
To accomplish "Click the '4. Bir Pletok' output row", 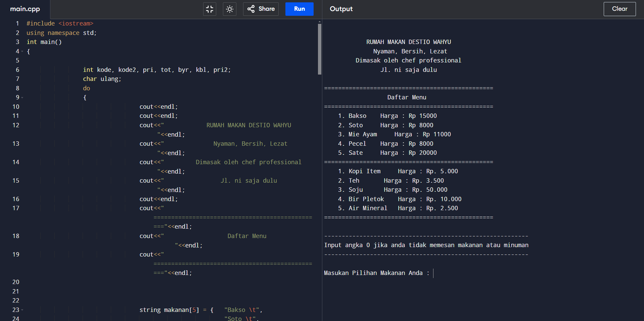I will click(x=400, y=199).
